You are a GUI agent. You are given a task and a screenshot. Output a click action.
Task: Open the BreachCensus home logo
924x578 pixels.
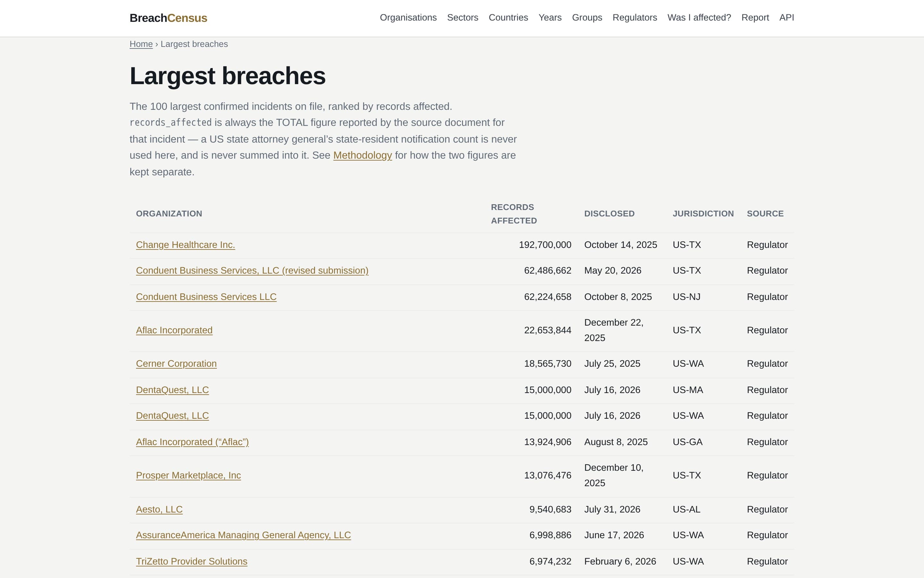168,18
